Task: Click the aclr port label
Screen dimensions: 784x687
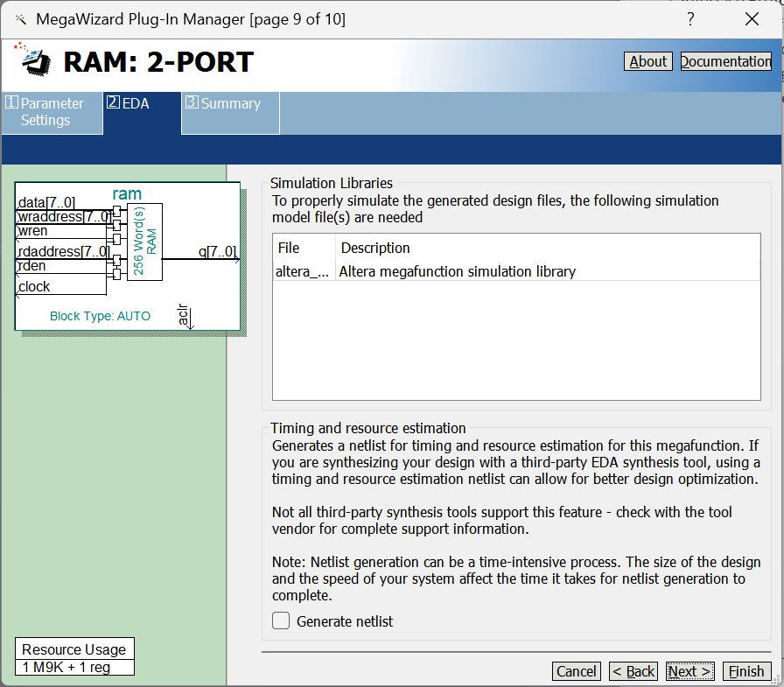Action: pos(183,314)
